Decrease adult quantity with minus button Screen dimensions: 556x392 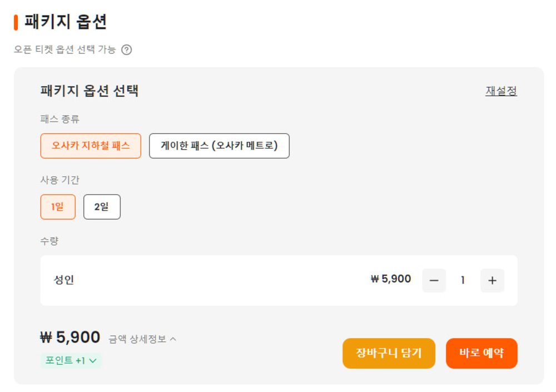click(x=434, y=280)
